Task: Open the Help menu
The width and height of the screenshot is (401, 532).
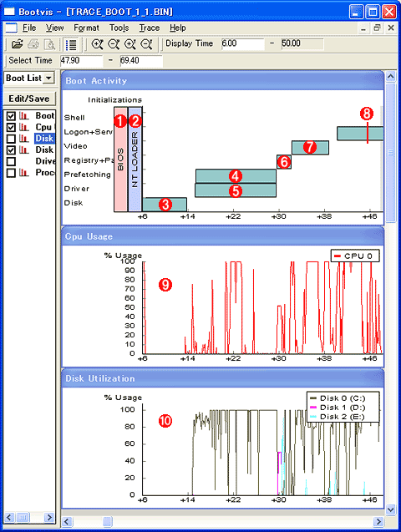Action: [x=177, y=28]
